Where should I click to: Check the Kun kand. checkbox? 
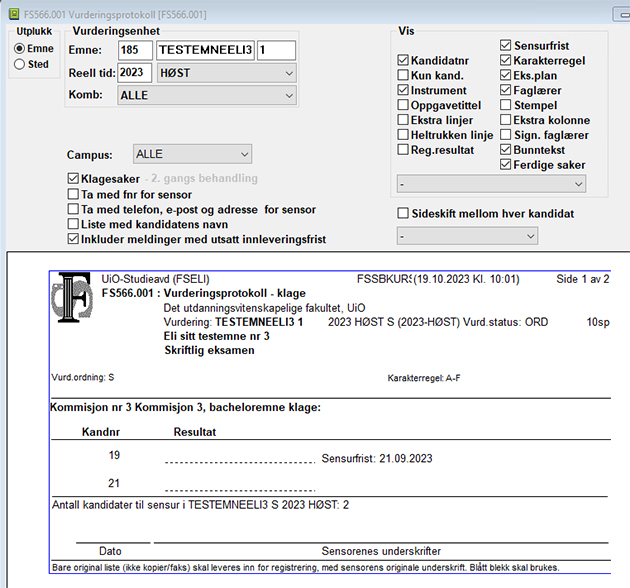click(403, 75)
